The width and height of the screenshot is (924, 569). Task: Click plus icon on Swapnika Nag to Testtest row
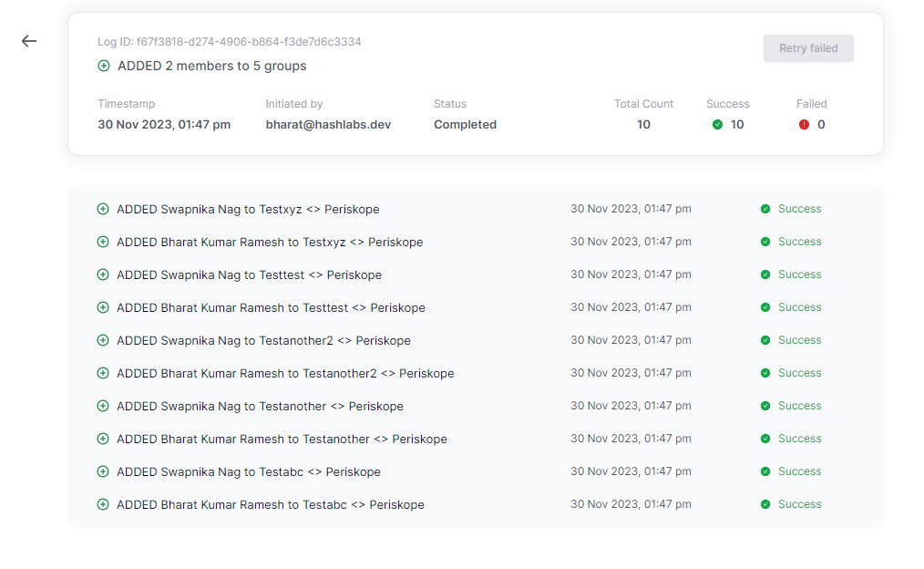103,274
